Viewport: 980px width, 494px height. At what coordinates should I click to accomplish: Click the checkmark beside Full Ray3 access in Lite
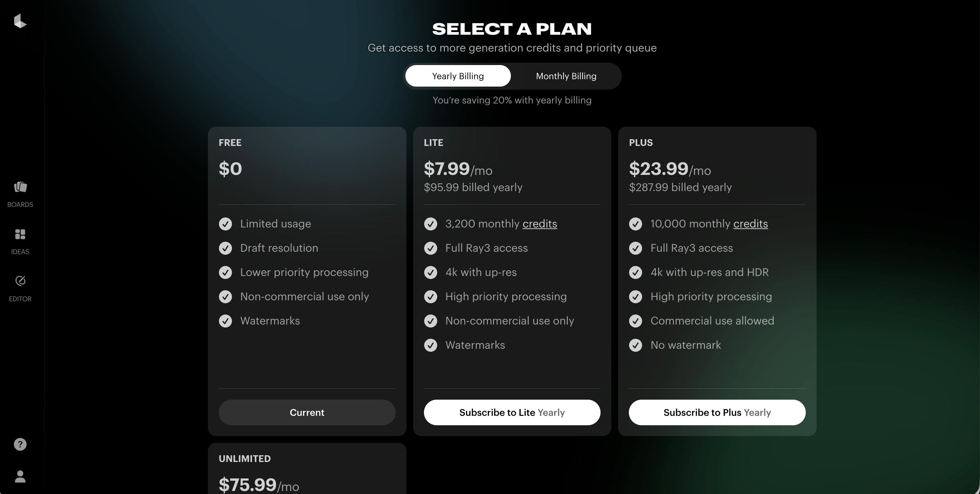tap(430, 248)
